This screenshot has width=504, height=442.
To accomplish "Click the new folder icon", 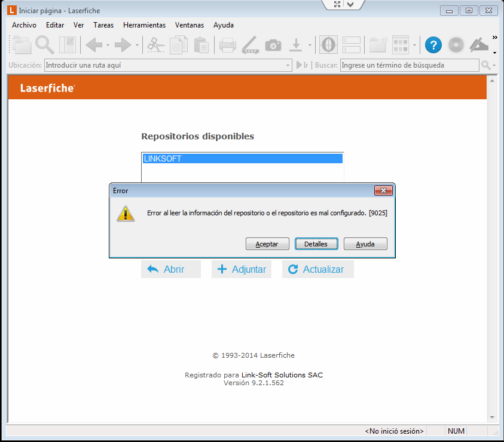I will (x=378, y=45).
